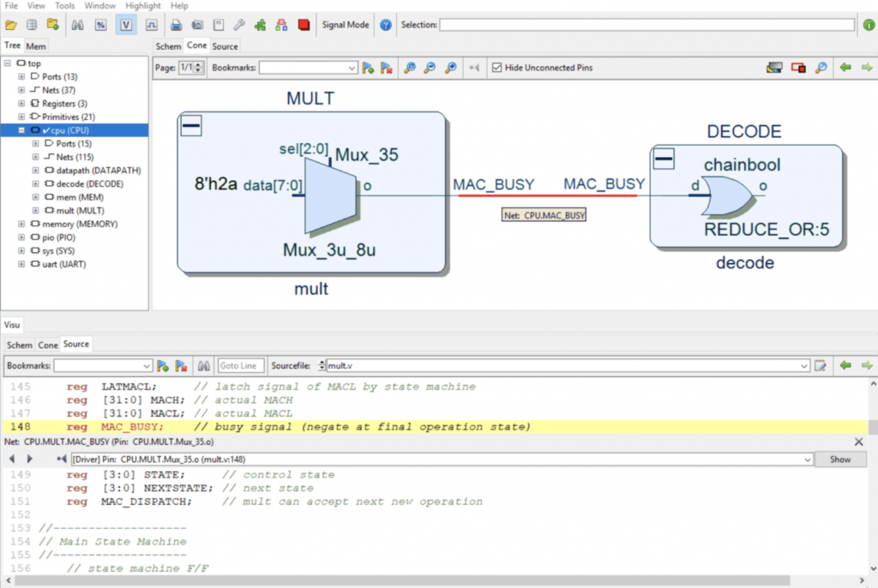Screen dimensions: 878x588
Task: Click the blue help question mark icon
Action: [386, 25]
